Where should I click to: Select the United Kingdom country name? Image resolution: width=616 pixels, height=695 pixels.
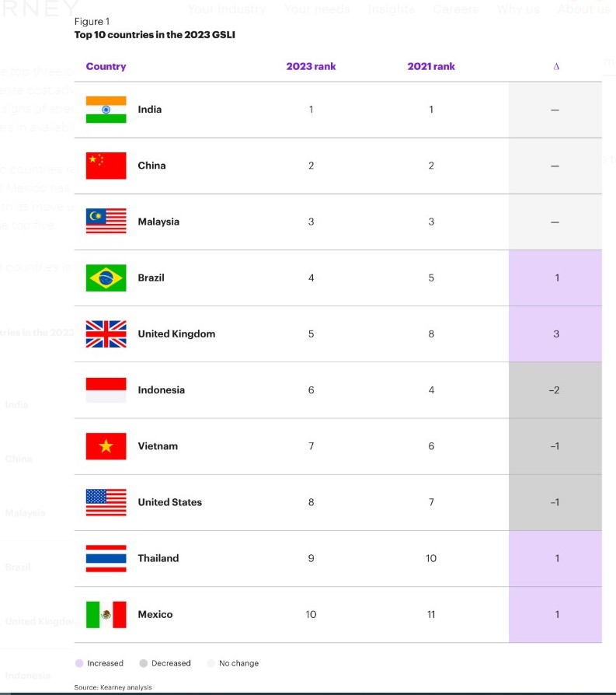click(x=176, y=334)
